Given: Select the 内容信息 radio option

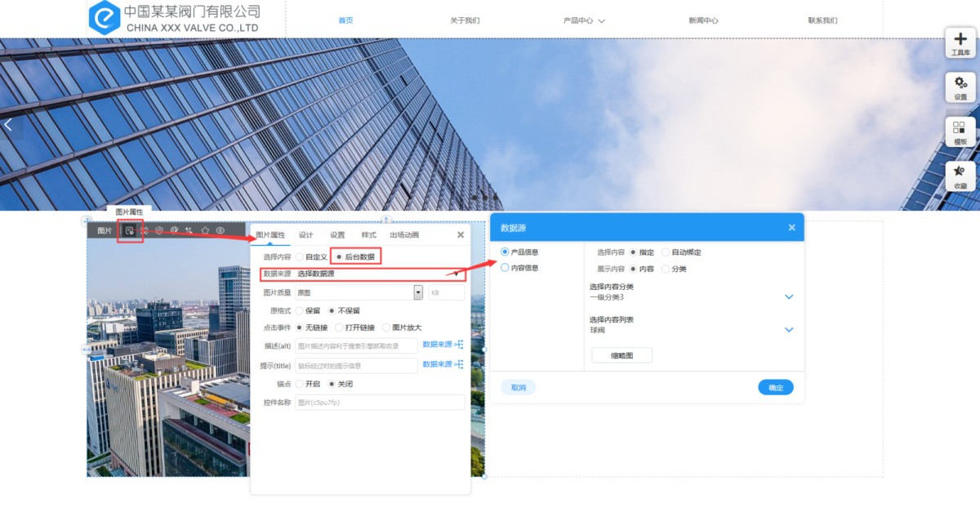Looking at the screenshot, I should point(506,268).
